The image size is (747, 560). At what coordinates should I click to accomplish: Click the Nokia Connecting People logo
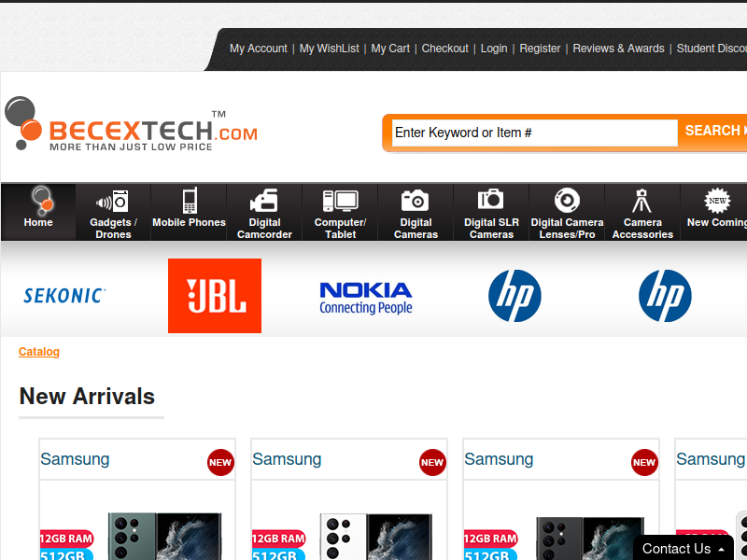pyautogui.click(x=365, y=298)
